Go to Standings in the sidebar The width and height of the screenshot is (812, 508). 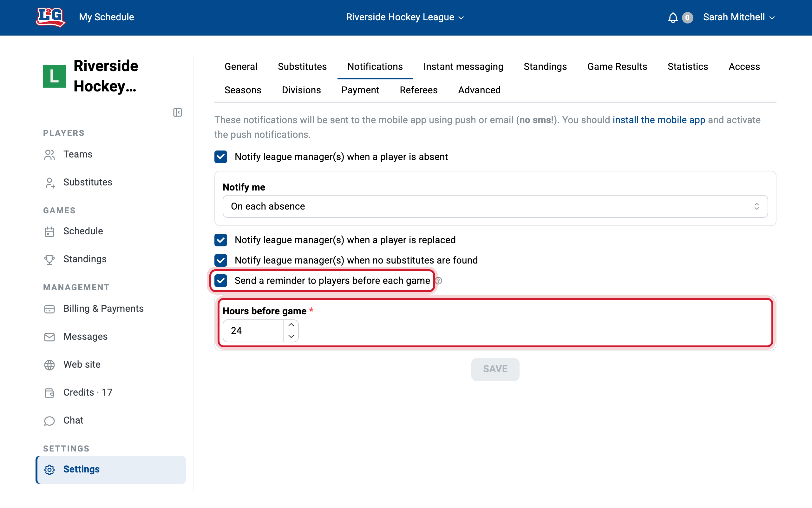[x=111, y=259]
